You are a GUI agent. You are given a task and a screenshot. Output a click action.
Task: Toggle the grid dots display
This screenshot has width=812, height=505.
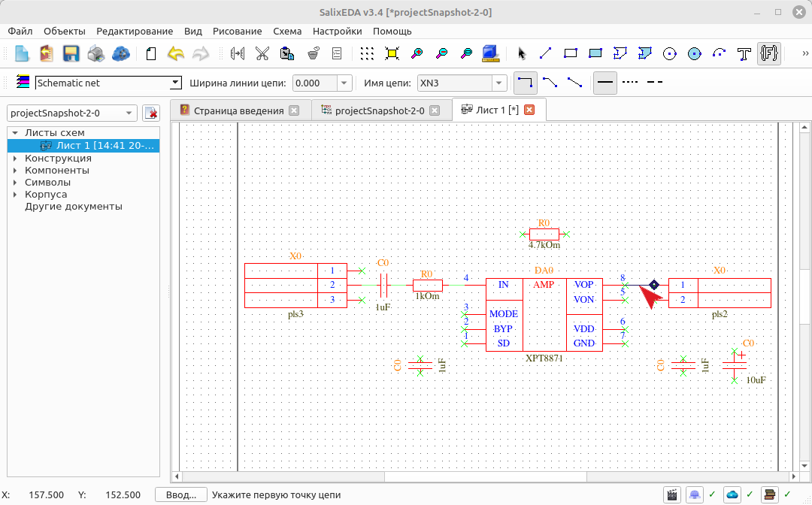[367, 53]
